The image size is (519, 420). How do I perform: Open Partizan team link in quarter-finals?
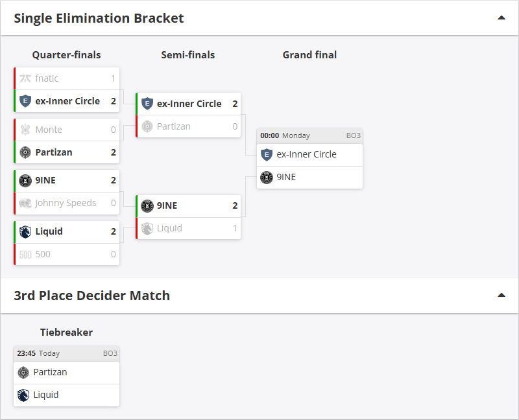[54, 152]
